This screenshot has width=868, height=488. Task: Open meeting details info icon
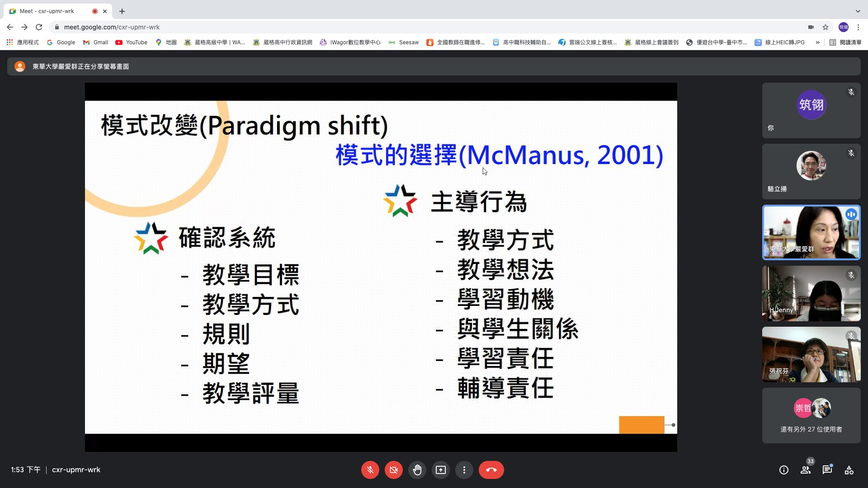click(783, 470)
